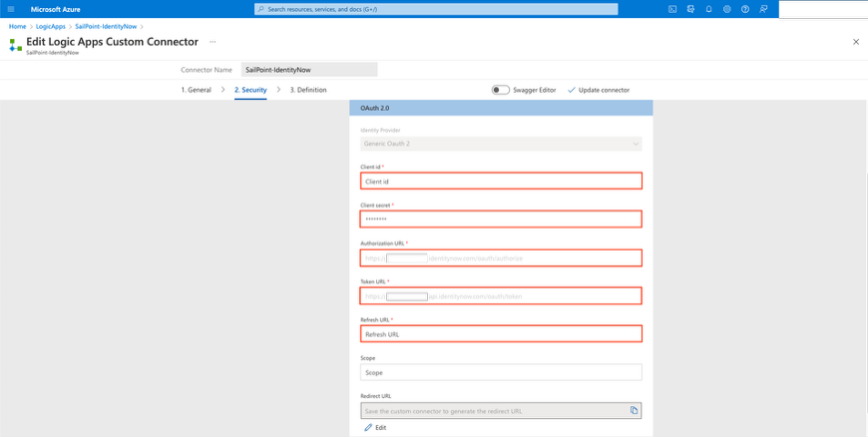Click the Edit link under Redirect URL

[x=381, y=428]
